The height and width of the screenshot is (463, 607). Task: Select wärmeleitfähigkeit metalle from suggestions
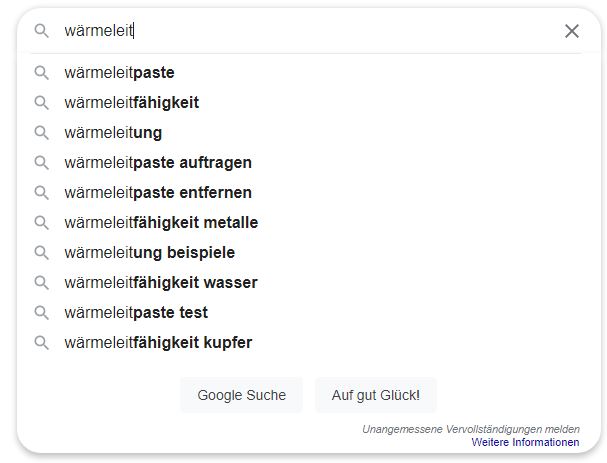[x=161, y=223]
